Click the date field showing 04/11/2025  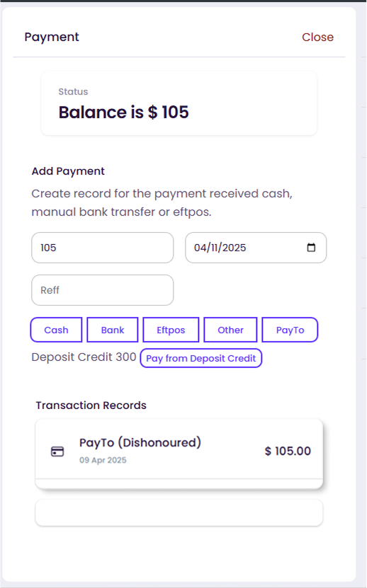click(256, 248)
